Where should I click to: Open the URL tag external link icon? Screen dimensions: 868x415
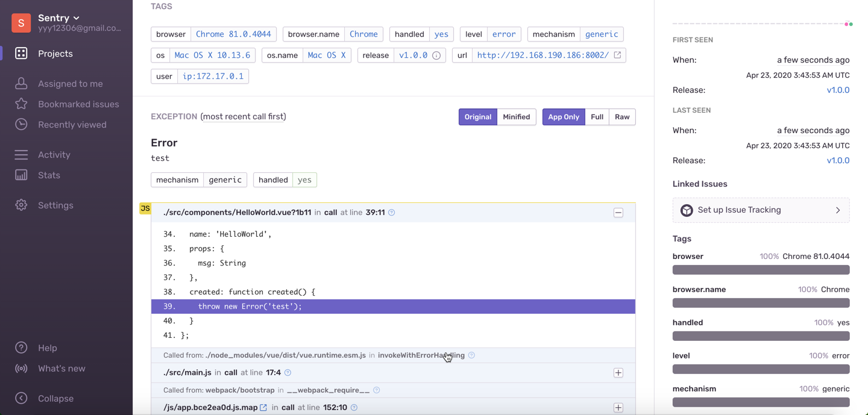click(617, 55)
